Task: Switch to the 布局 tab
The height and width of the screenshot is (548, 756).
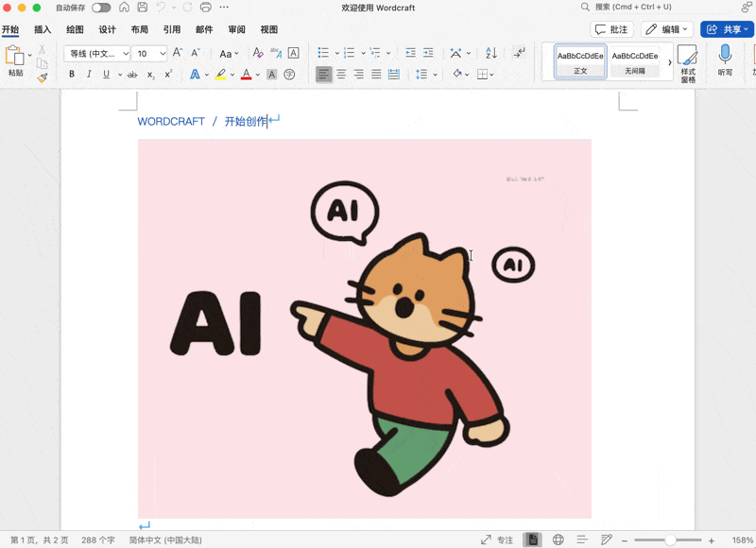Action: coord(139,29)
